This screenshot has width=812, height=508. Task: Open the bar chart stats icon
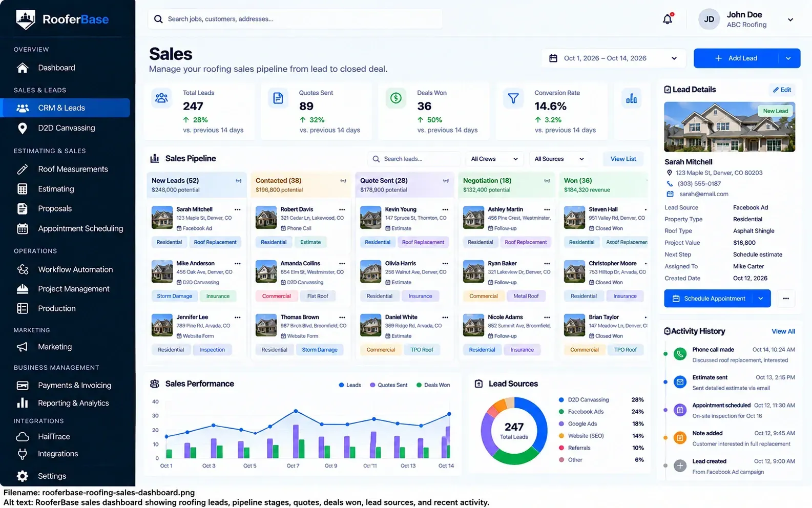coord(631,98)
